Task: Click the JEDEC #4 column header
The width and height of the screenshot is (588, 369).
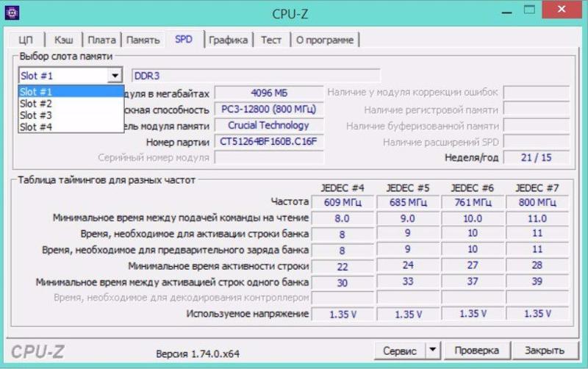Action: pyautogui.click(x=343, y=188)
